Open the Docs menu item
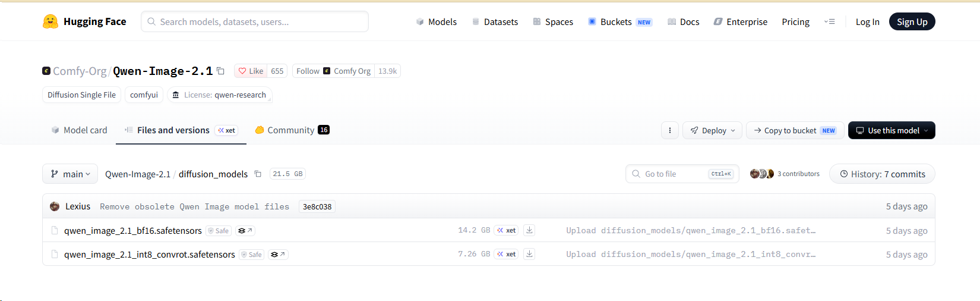Image resolution: width=980 pixels, height=301 pixels. pyautogui.click(x=683, y=21)
